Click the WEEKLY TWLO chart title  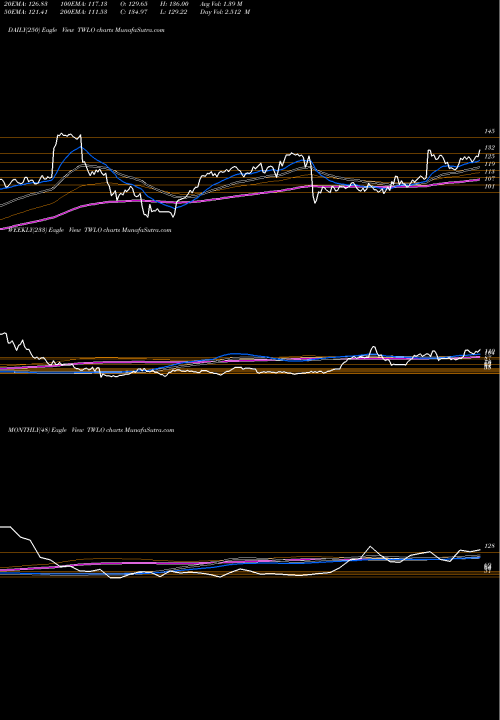click(90, 230)
